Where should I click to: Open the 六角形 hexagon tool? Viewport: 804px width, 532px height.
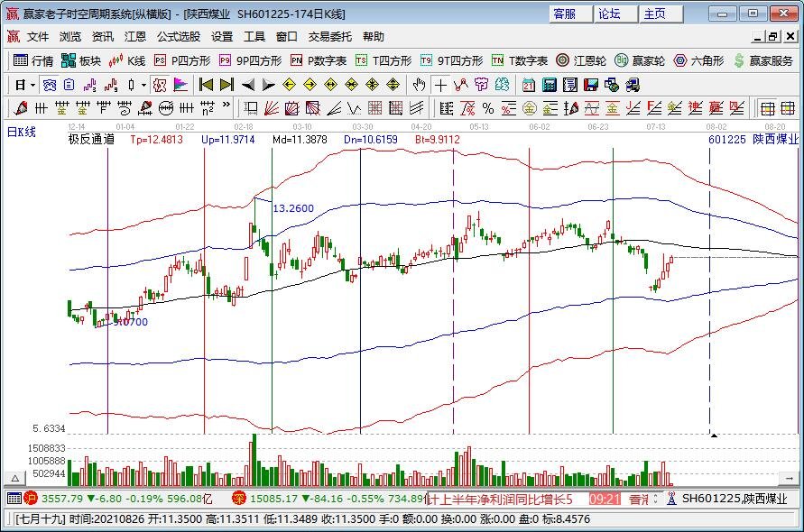pyautogui.click(x=698, y=61)
